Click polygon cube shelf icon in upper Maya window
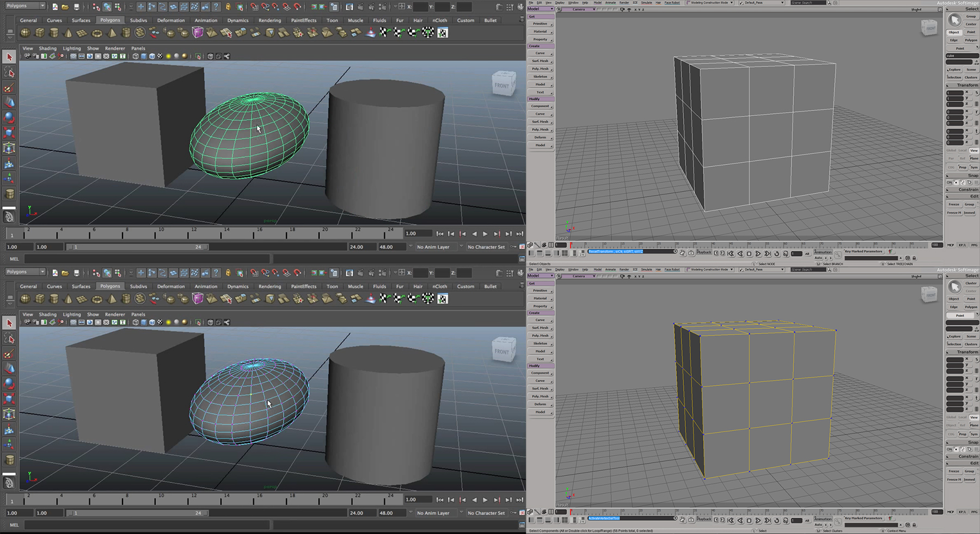The image size is (980, 534). tap(40, 33)
